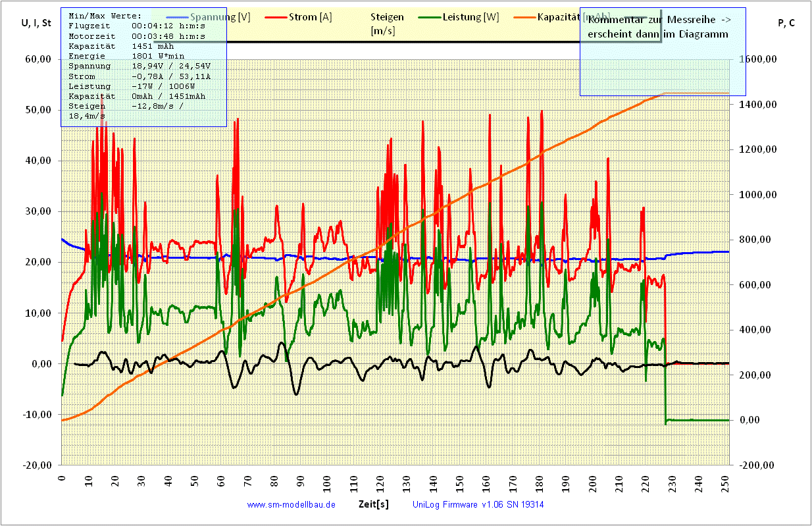This screenshot has width=812, height=526.
Task: Open the www.sm-modellbau.de link
Action: coord(292,504)
